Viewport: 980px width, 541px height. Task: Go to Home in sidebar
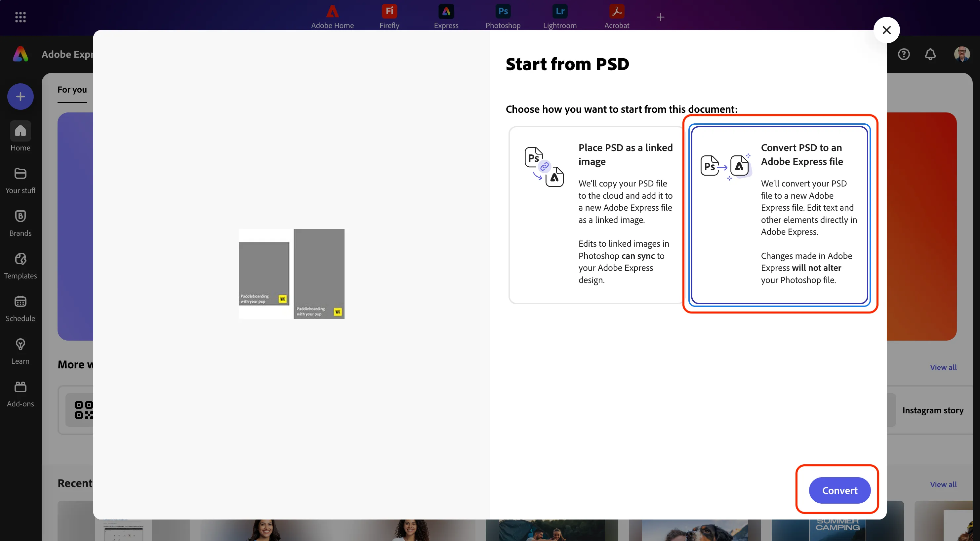tap(20, 137)
